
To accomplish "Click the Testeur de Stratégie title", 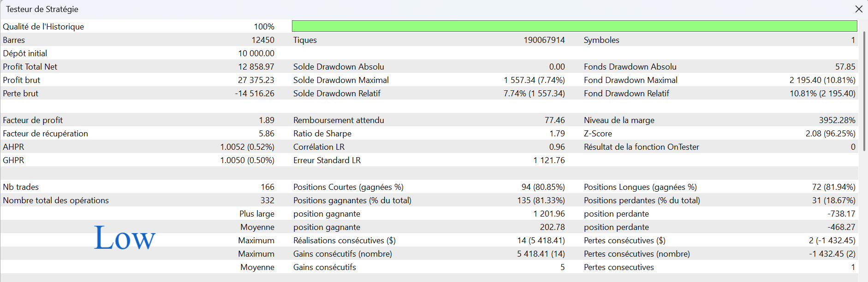I will point(42,9).
